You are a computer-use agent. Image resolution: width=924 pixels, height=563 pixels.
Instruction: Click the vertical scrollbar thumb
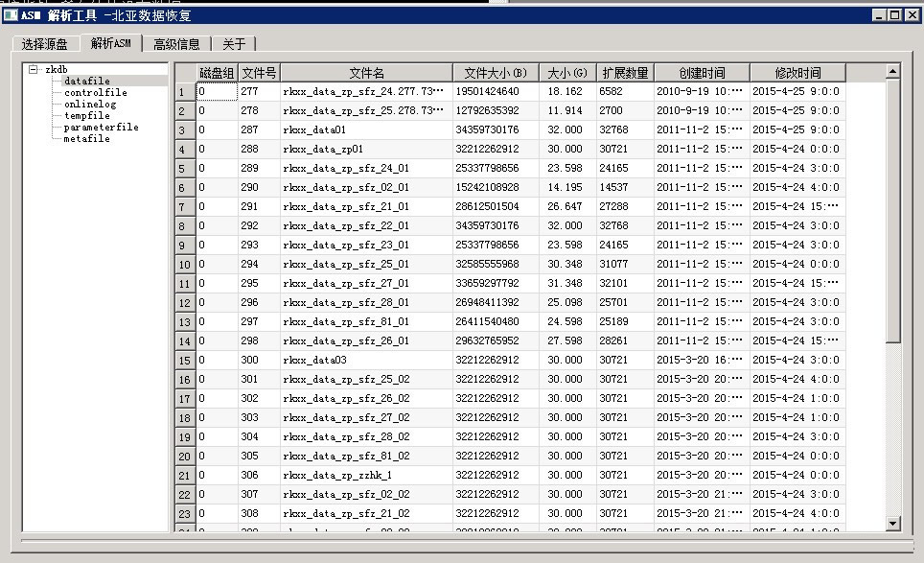[892, 210]
